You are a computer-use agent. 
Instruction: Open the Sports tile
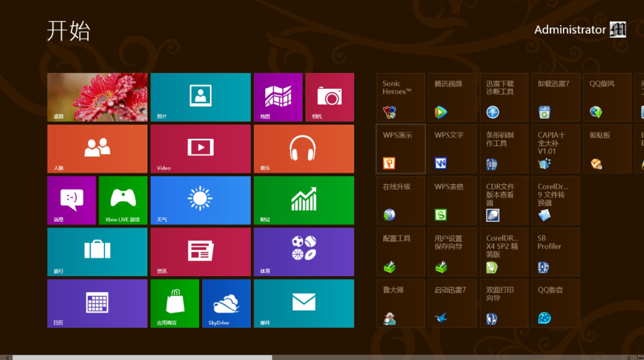coord(304,252)
